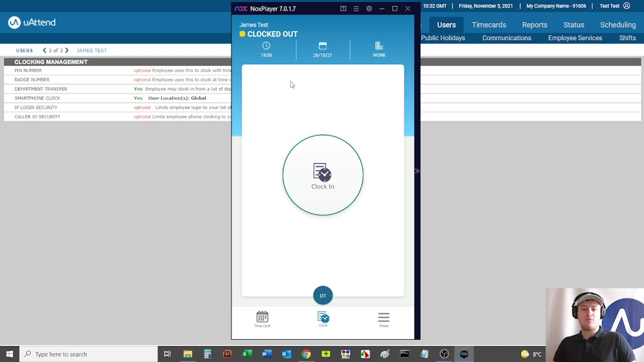Open the Timecards menu in uAttend
This screenshot has height=362, width=644.
coord(489,25)
